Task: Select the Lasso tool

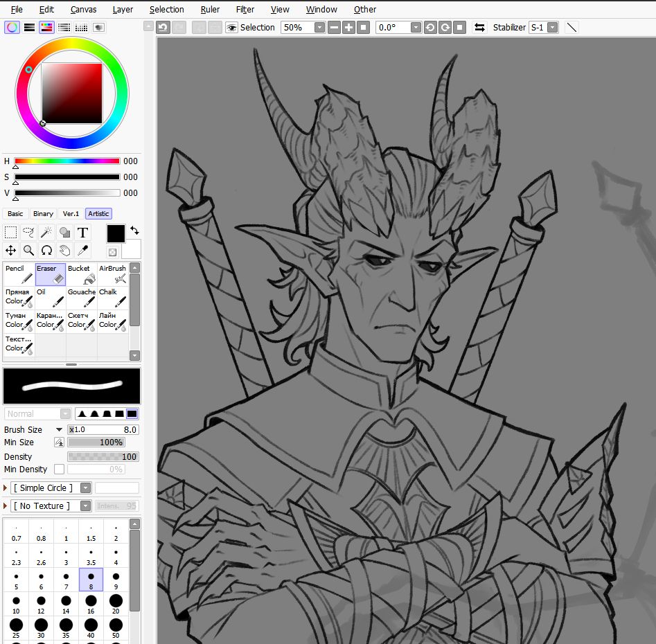Action: click(x=28, y=232)
